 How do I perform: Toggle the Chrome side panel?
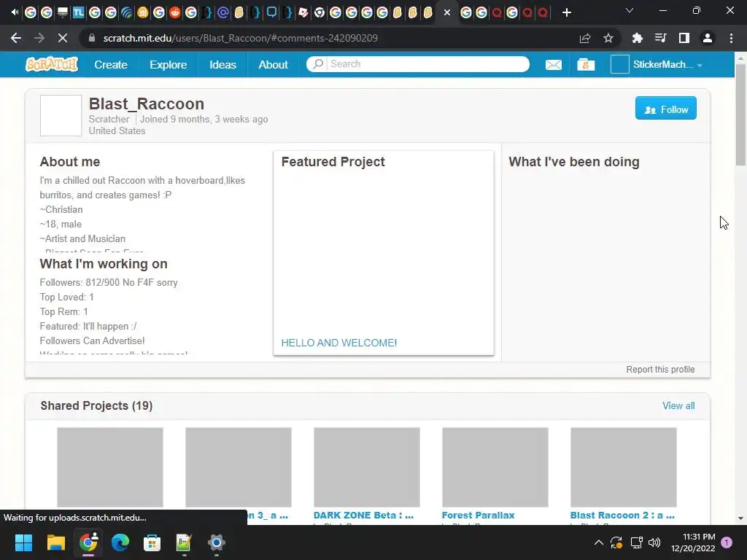[684, 38]
